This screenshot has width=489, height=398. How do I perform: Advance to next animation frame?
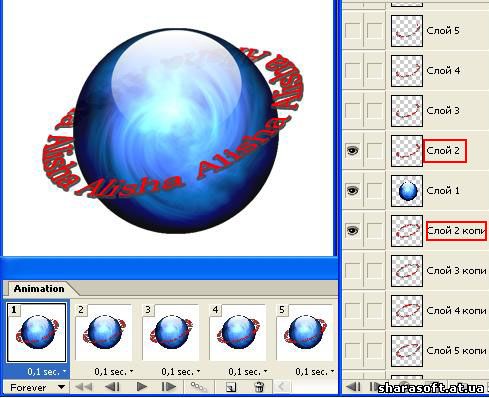[169, 387]
